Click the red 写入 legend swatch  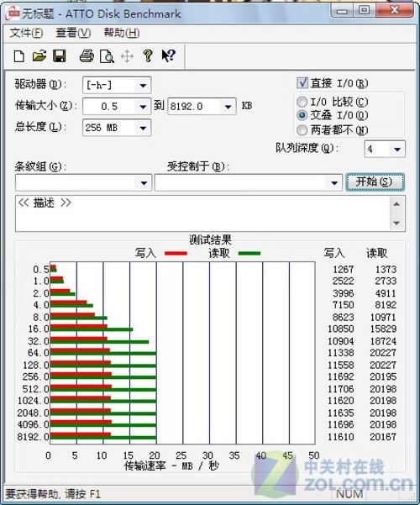point(176,254)
